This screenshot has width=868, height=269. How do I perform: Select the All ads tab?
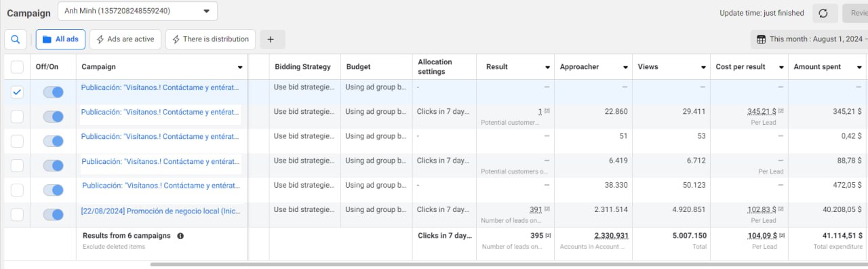[60, 39]
